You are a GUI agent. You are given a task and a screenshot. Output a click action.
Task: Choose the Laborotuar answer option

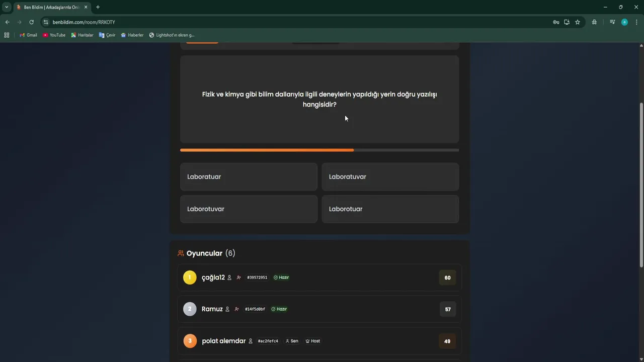[390, 209]
